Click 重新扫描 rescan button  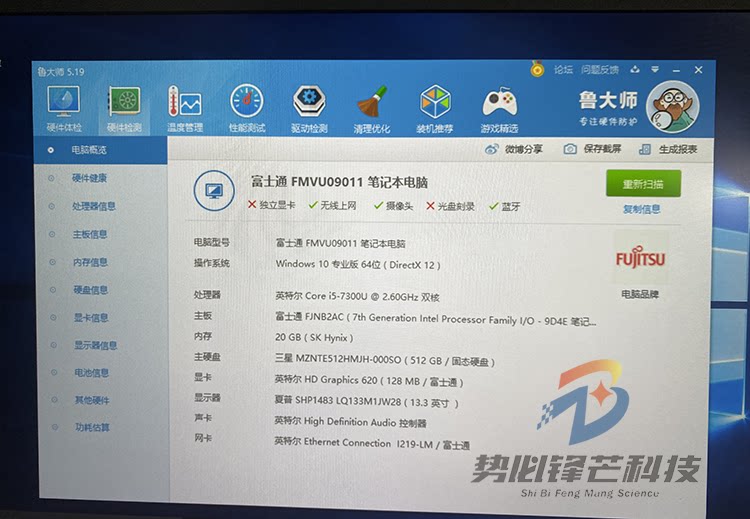643,184
